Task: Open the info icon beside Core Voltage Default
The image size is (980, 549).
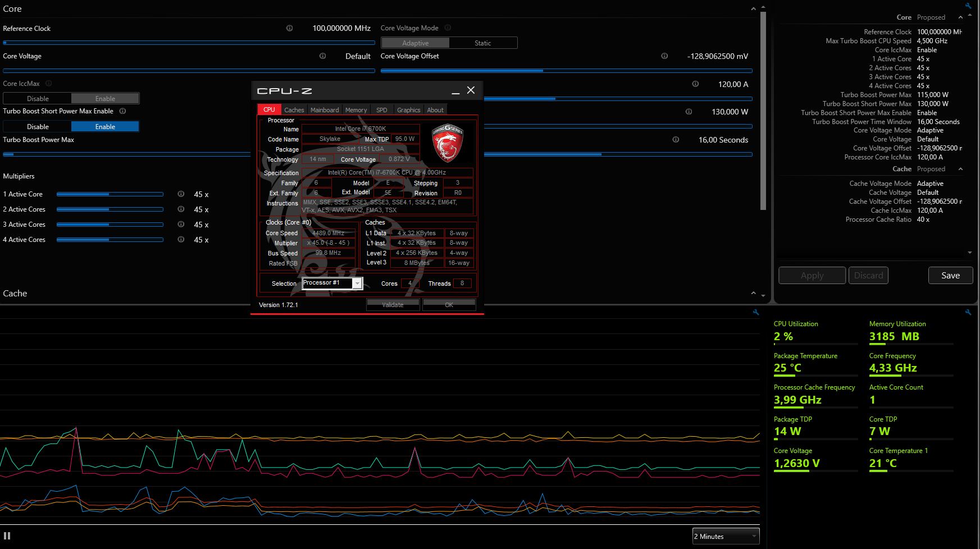Action: click(322, 56)
